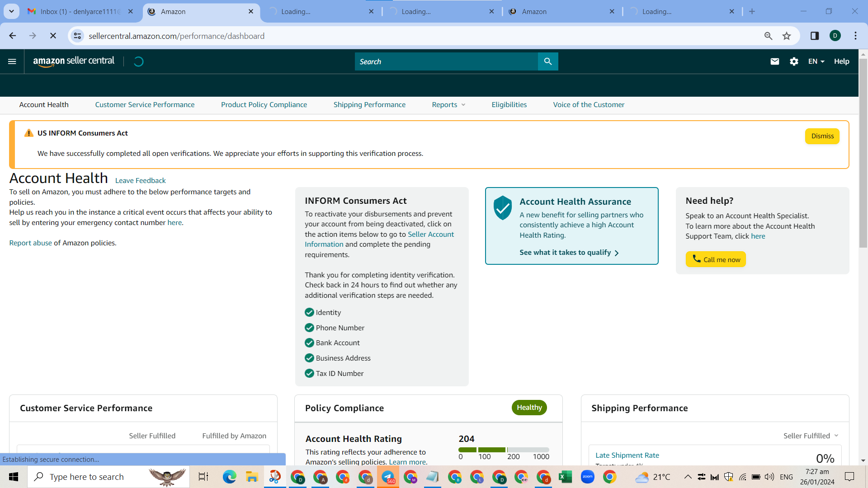Click the Identity verification item
This screenshot has width=868, height=488.
(x=323, y=313)
